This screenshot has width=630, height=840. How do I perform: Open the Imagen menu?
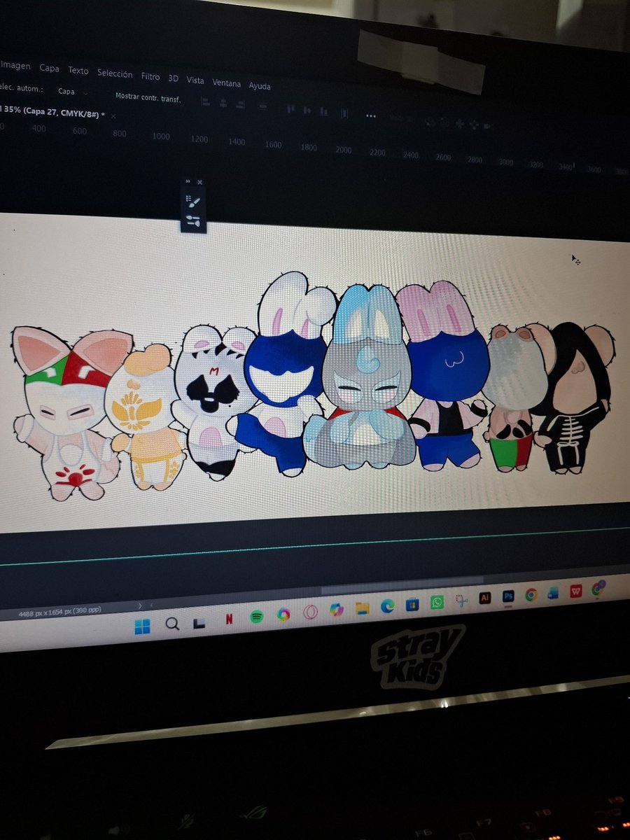pos(15,66)
